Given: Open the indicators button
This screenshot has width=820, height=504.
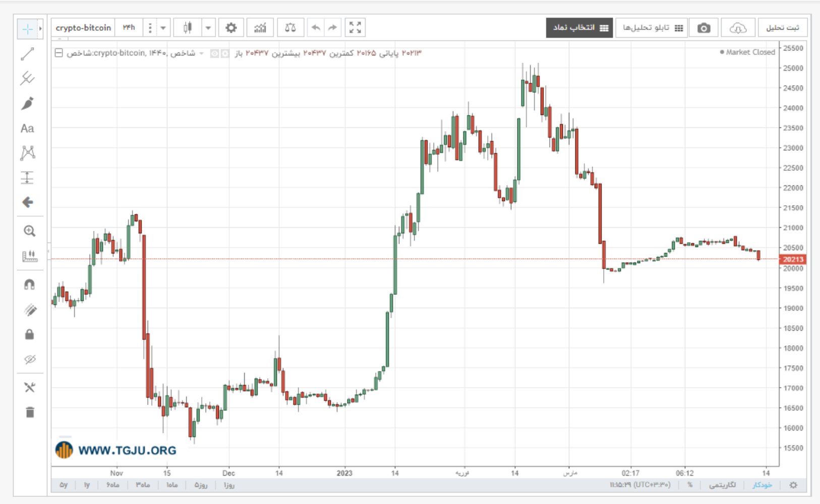Looking at the screenshot, I should coord(260,28).
